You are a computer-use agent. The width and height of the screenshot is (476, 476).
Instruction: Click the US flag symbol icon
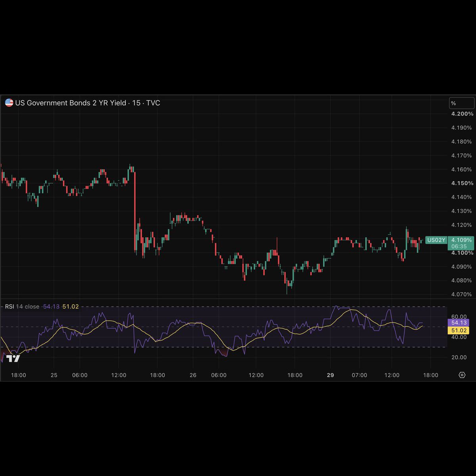(9, 103)
